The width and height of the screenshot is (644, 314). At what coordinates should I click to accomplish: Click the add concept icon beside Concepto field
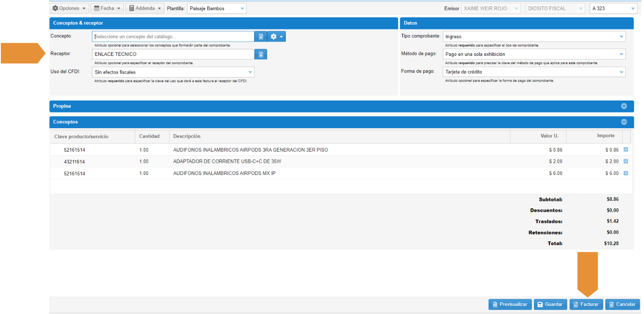pyautogui.click(x=261, y=37)
